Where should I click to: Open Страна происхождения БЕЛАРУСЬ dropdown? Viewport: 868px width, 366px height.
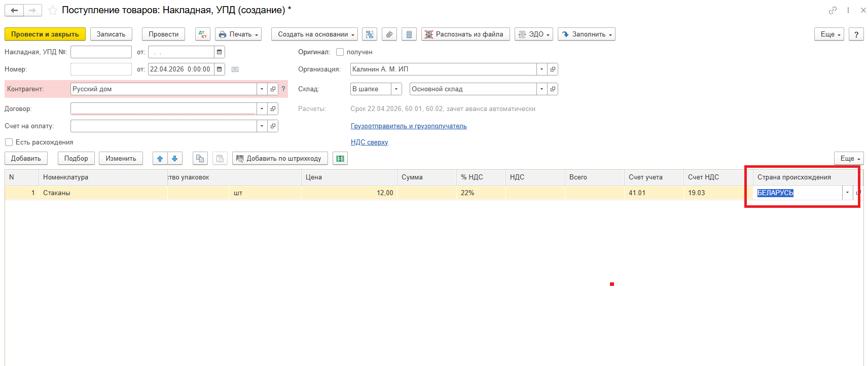click(x=847, y=193)
